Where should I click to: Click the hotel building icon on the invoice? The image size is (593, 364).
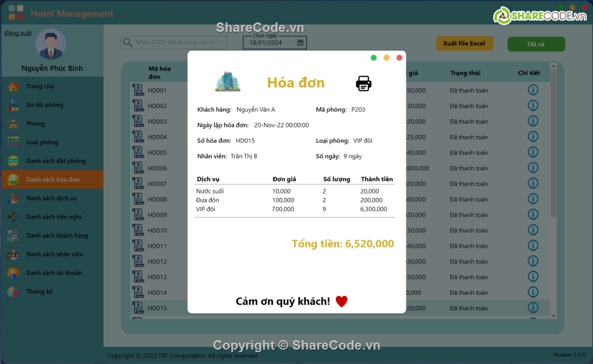coord(227,81)
